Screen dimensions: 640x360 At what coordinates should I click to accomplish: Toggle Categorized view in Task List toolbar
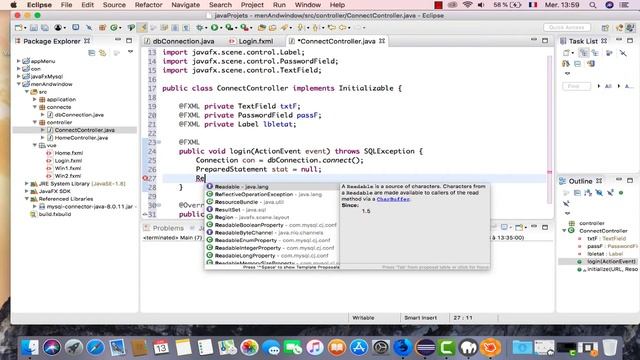click(584, 53)
